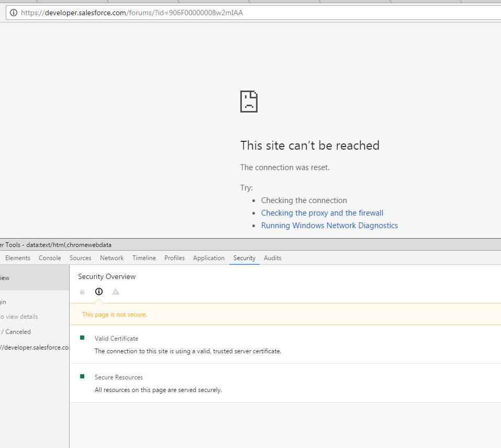Click the 'Valid Certificate' heading

116,339
